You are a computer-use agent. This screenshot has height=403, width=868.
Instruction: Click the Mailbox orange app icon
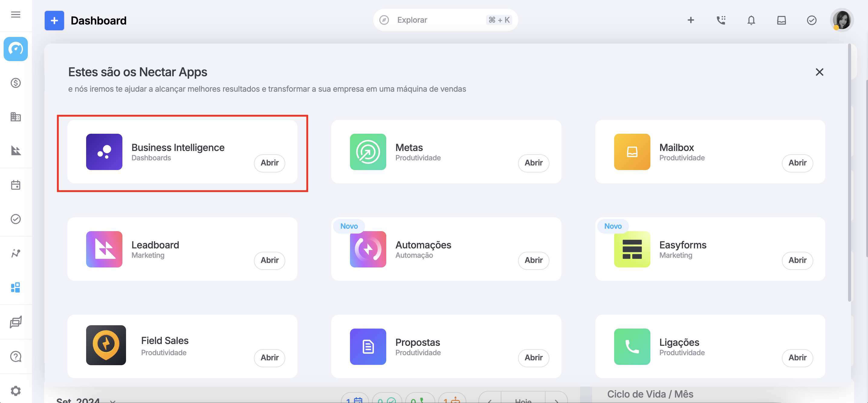click(632, 152)
